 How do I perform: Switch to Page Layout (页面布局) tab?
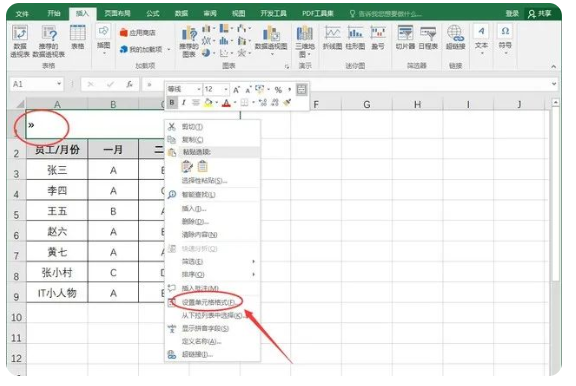tap(117, 14)
